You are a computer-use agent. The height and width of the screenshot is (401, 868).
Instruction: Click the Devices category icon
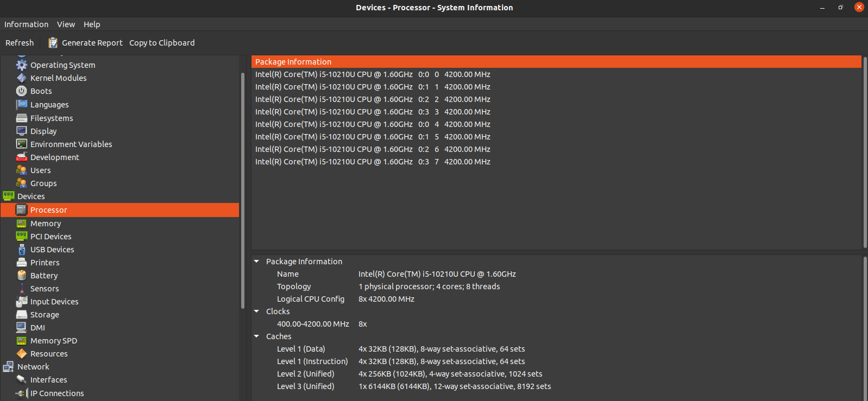click(x=9, y=196)
